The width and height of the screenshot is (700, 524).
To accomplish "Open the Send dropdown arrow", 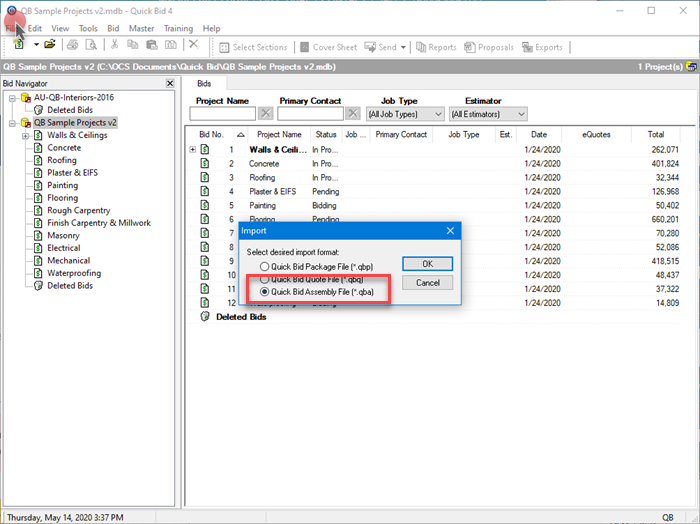I will click(403, 47).
